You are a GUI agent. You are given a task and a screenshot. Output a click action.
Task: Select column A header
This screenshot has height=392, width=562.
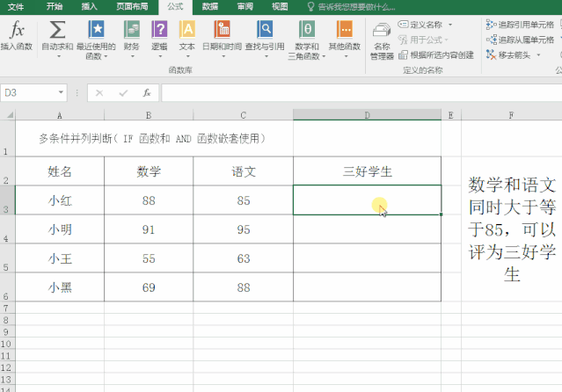click(60, 115)
